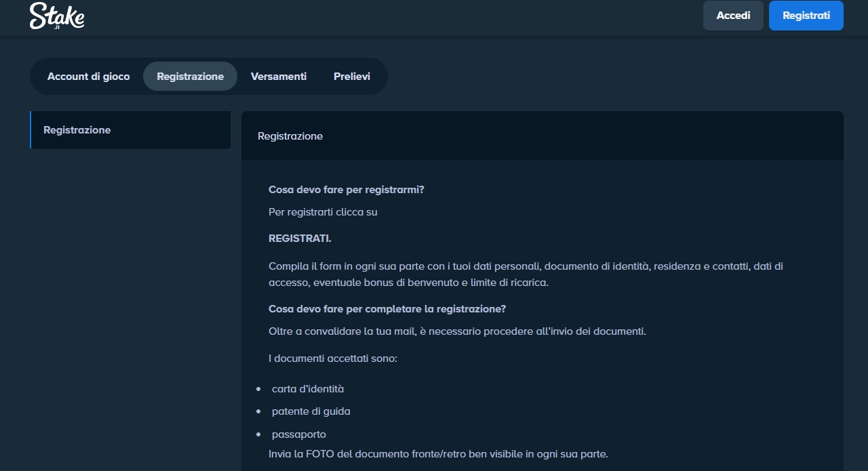Open the Versamenti tab

[279, 76]
